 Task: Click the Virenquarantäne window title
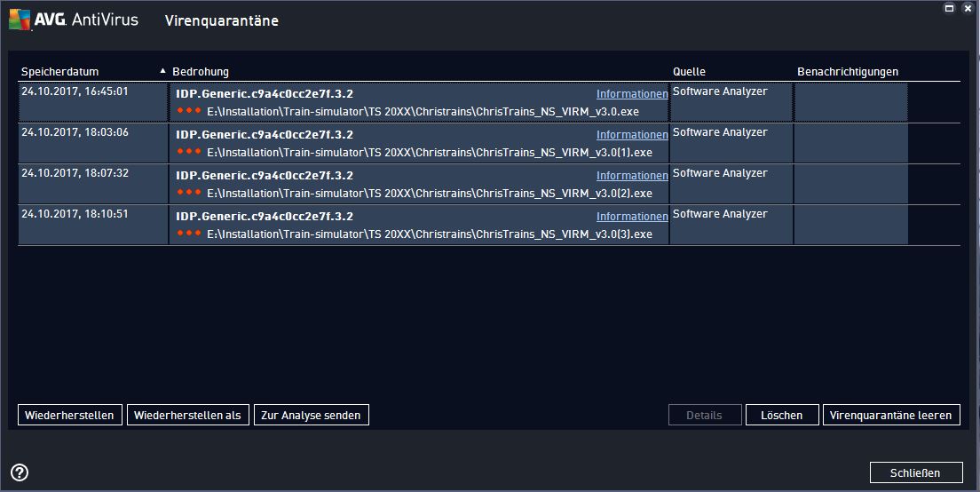point(222,20)
